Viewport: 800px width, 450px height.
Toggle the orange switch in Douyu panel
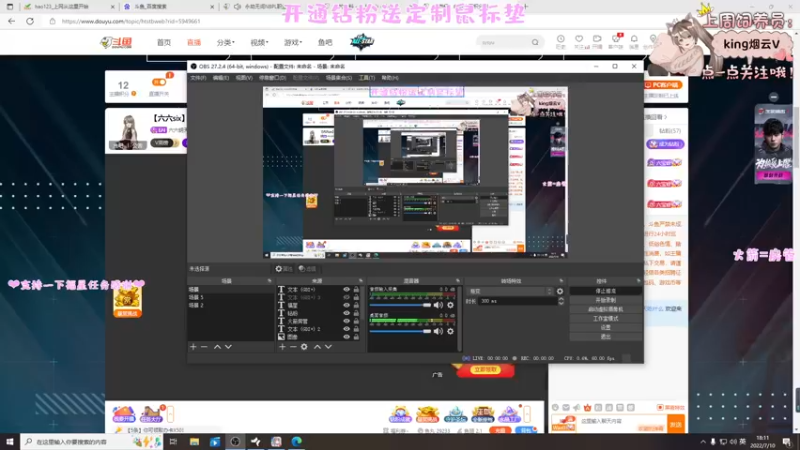pos(159,82)
